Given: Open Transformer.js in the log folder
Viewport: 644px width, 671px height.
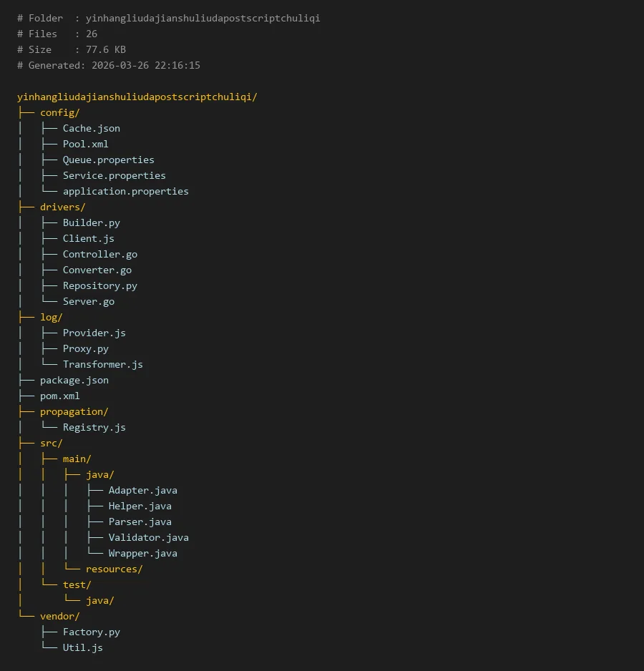Looking at the screenshot, I should [x=102, y=365].
